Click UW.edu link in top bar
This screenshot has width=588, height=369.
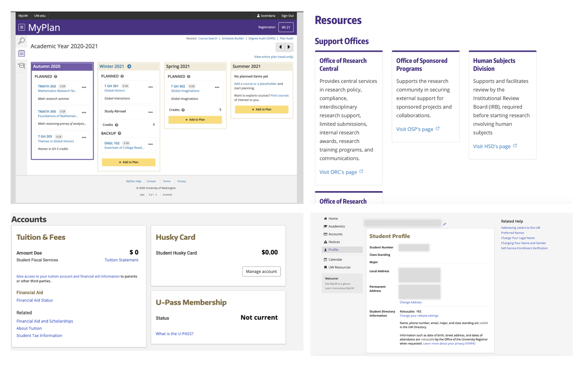point(40,16)
